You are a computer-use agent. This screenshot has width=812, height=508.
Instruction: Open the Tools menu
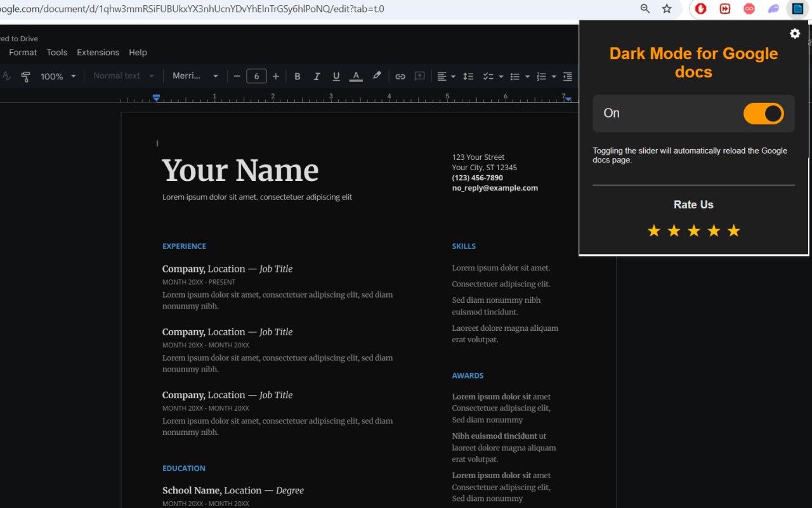click(x=57, y=53)
